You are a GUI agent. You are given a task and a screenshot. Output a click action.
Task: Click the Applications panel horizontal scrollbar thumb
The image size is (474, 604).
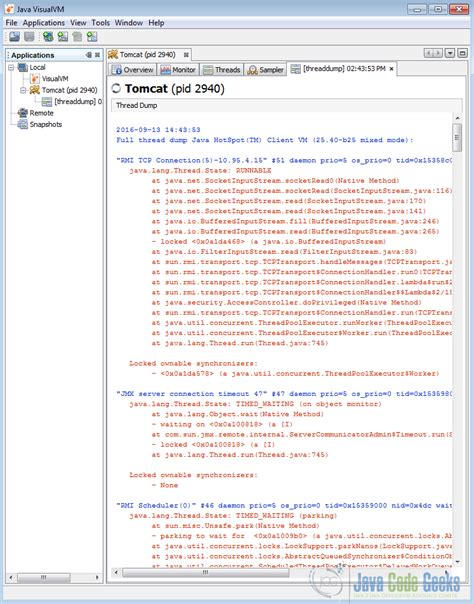pyautogui.click(x=44, y=577)
